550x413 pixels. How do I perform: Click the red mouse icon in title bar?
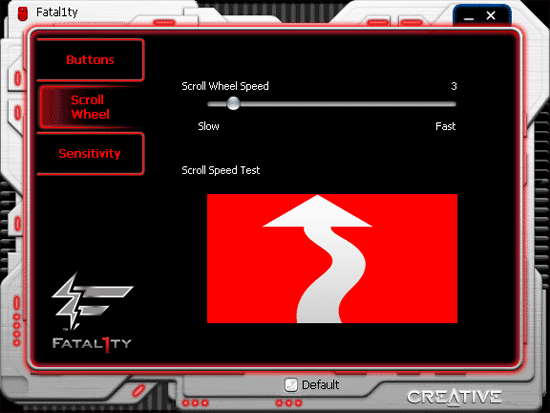pos(23,13)
